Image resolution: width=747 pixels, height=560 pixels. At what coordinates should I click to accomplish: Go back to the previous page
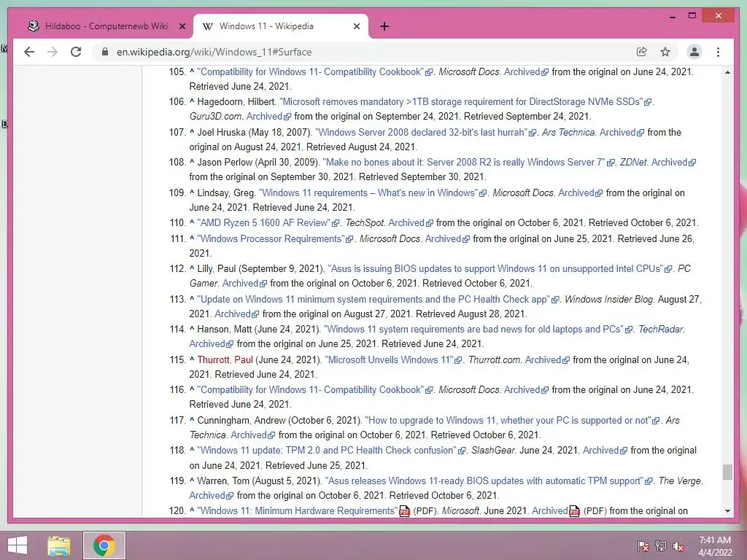(29, 52)
